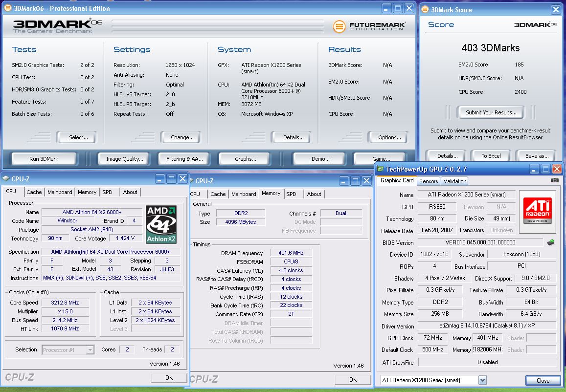
Task: Click the CPU-Z Specification field
Action: pos(111,252)
